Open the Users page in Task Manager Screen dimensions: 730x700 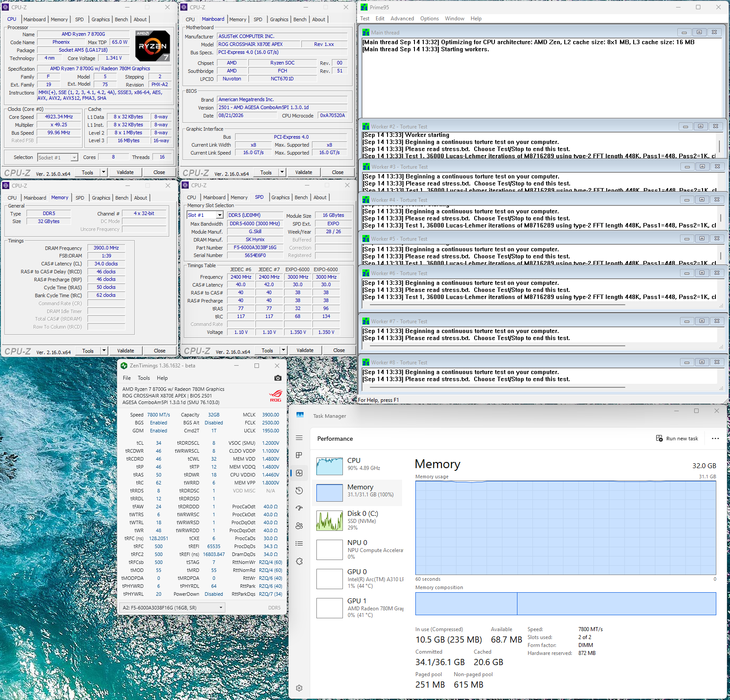pyautogui.click(x=299, y=526)
